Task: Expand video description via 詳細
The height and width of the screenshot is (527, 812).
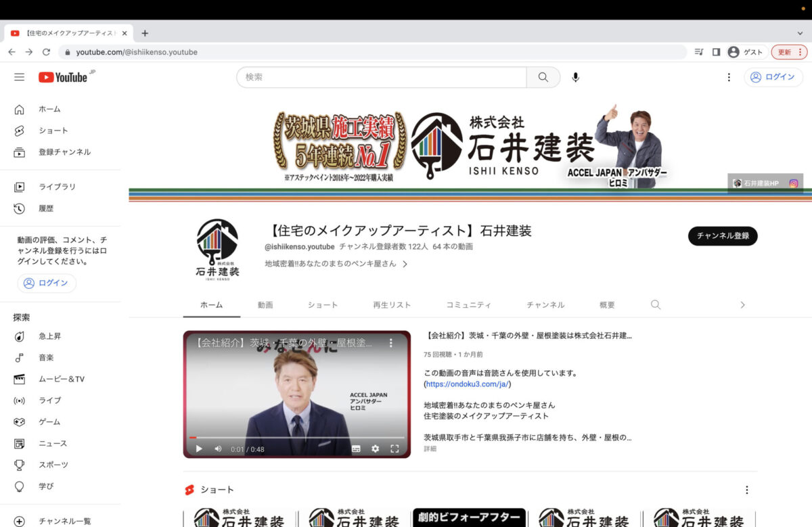Action: [430, 449]
